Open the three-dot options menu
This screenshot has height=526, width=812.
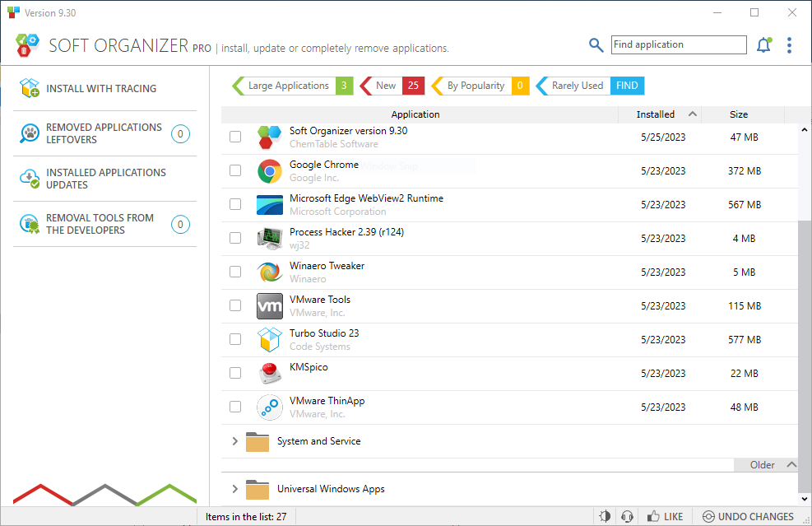789,45
